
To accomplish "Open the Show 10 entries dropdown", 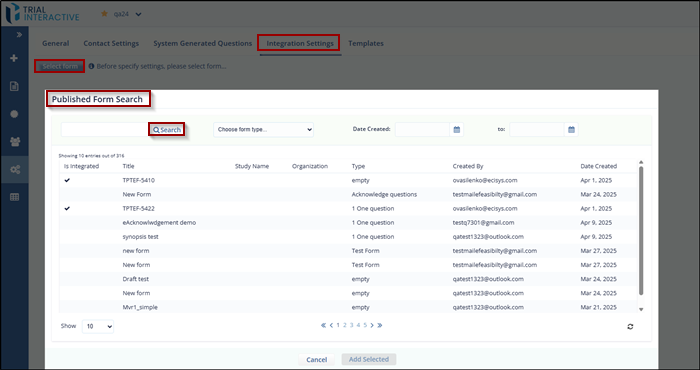I will click(98, 326).
